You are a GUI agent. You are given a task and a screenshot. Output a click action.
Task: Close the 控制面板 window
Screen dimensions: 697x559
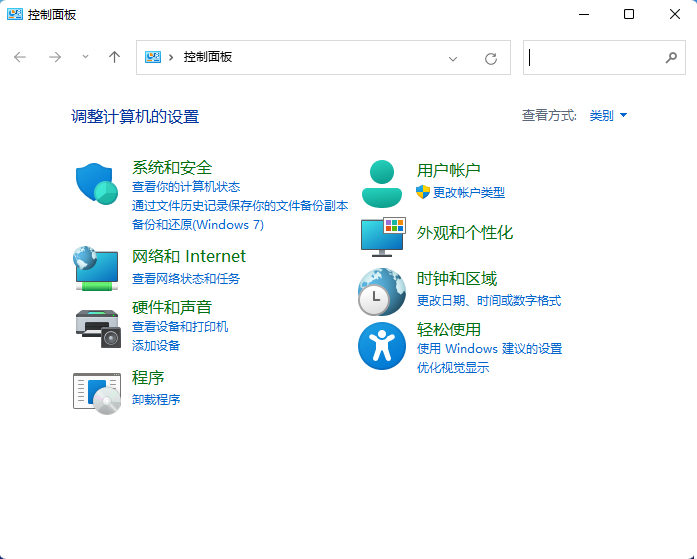pyautogui.click(x=674, y=14)
